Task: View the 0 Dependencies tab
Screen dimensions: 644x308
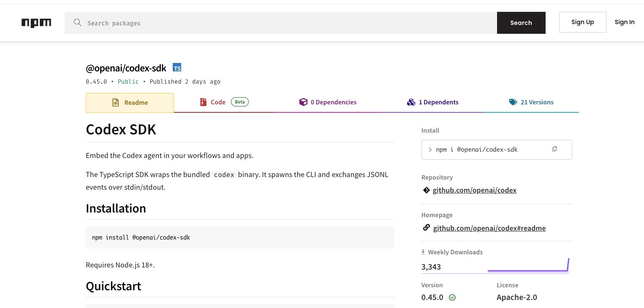Action: coord(328,102)
